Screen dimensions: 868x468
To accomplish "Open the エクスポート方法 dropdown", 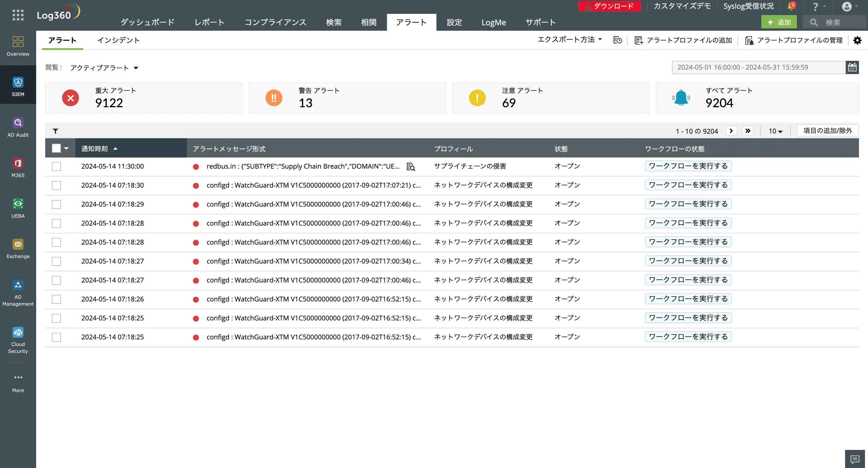I will 569,40.
